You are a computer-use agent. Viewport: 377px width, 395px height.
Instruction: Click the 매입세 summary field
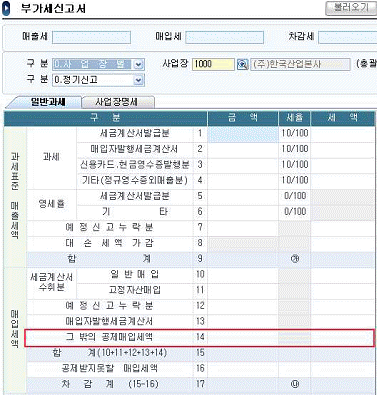(x=224, y=37)
